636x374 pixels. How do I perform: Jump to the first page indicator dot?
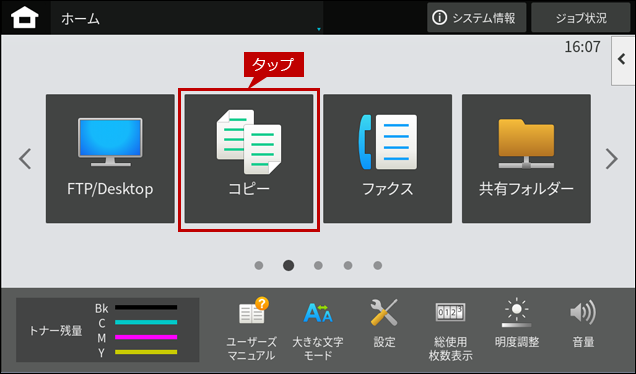[259, 265]
